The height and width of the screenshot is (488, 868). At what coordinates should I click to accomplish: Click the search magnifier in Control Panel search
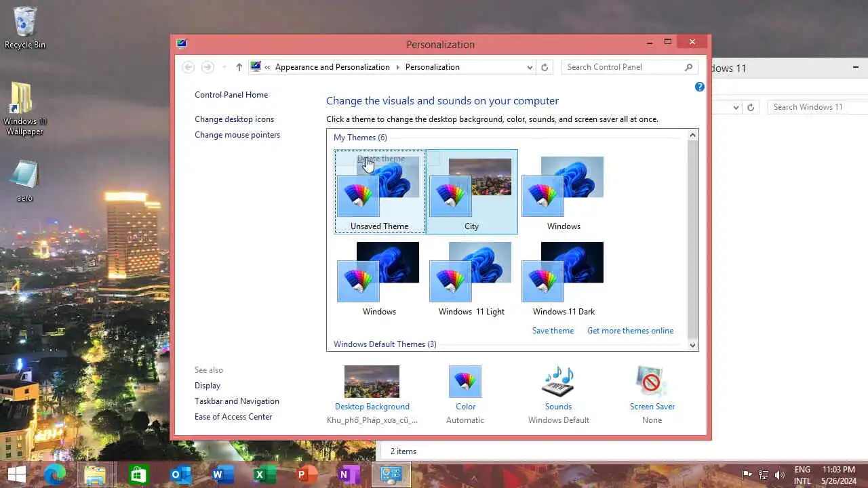pos(689,67)
